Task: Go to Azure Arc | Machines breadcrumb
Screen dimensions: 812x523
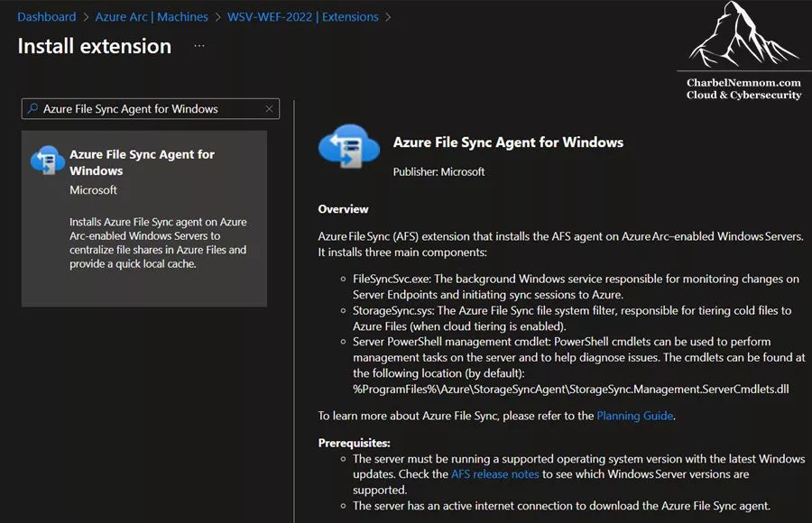Action: click(x=152, y=17)
